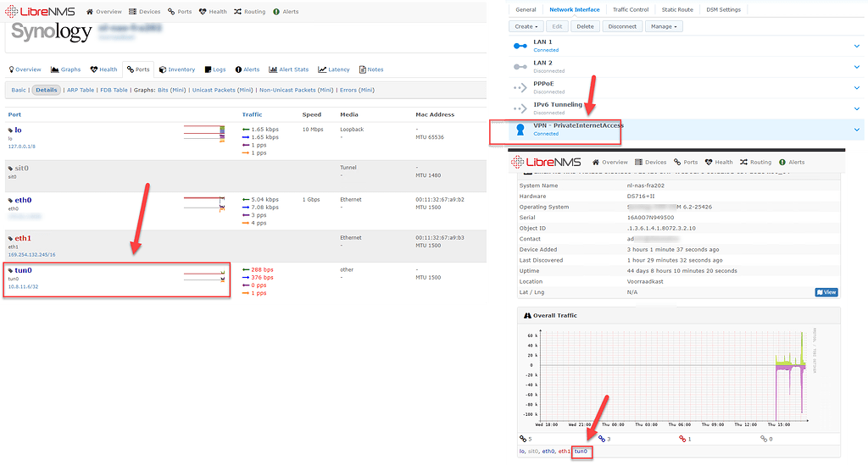Open the device Alerts tab
The image size is (868, 465).
[248, 69]
